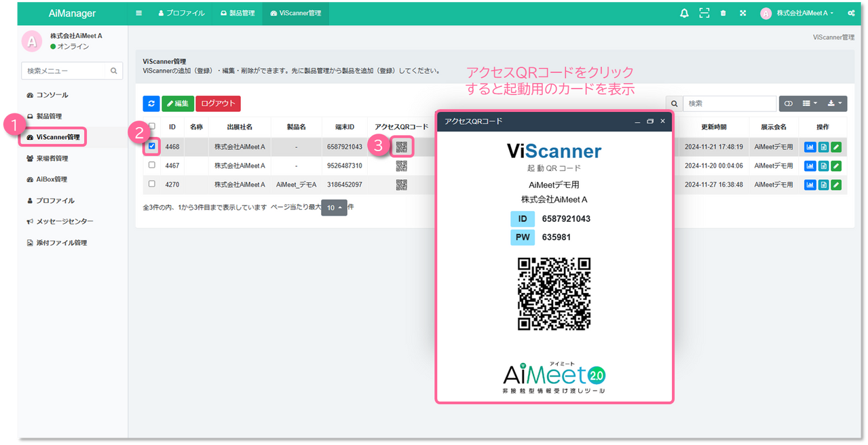Open the access QR code for ID 4270
Image resolution: width=868 pixels, height=445 pixels.
[401, 185]
